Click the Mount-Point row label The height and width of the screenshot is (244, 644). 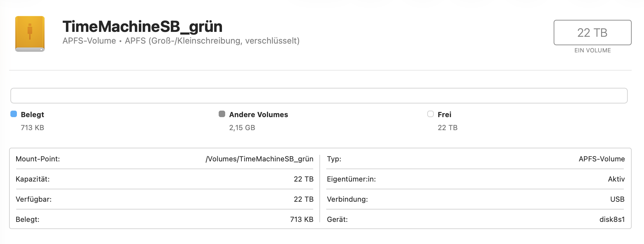coord(38,159)
